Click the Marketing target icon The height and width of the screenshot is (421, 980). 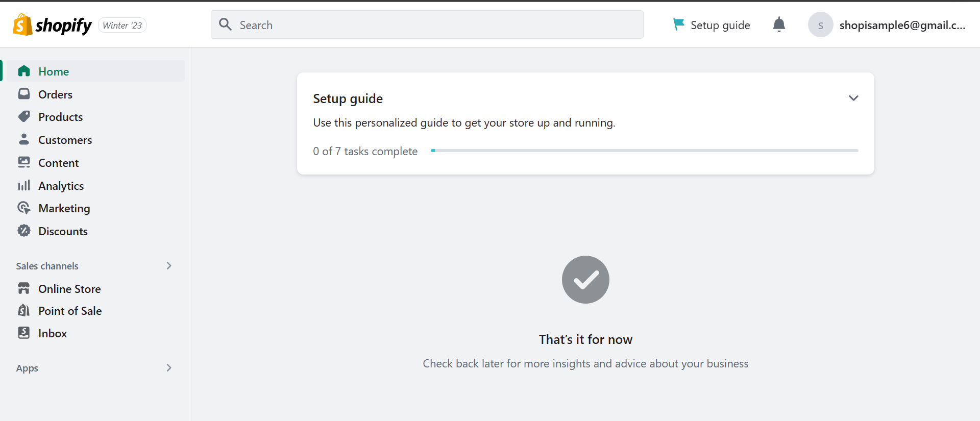24,208
